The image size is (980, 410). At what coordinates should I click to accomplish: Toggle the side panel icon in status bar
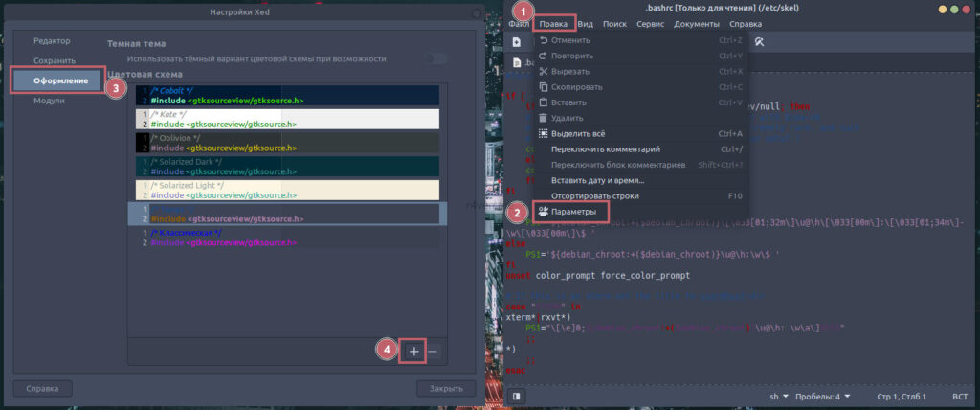pos(516,396)
